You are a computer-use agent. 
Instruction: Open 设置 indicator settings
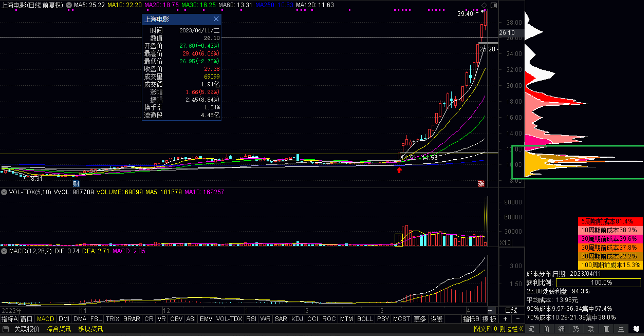436,319
